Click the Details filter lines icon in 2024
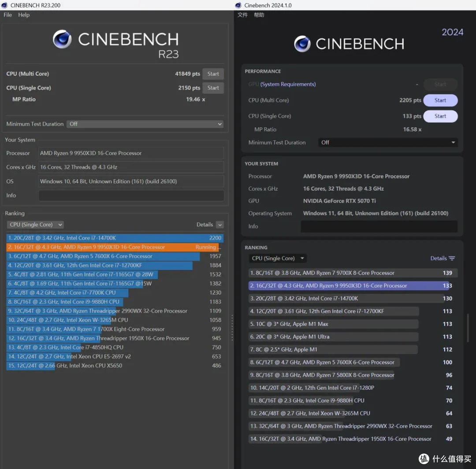The width and height of the screenshot is (476, 469). (x=452, y=259)
